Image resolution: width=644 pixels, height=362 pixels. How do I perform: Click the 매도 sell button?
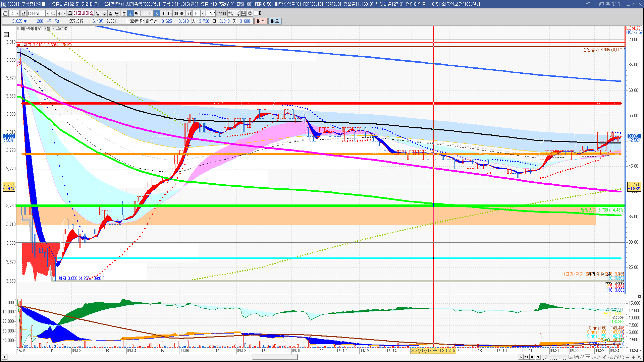[x=275, y=21]
